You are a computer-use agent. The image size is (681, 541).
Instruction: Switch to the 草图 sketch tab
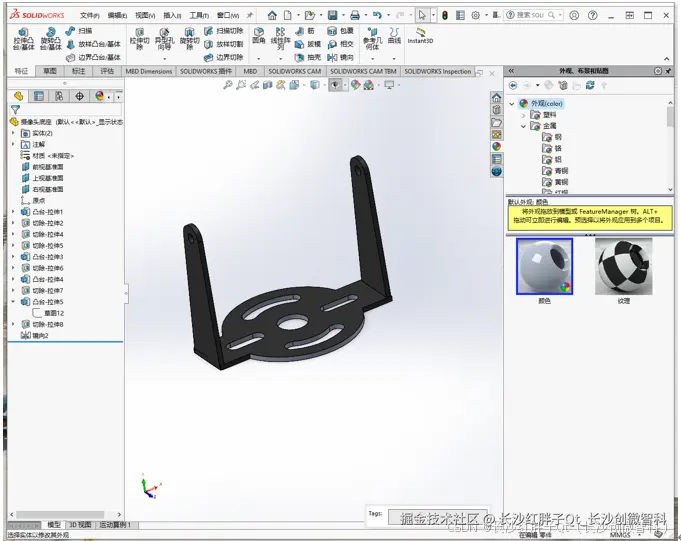pos(50,71)
